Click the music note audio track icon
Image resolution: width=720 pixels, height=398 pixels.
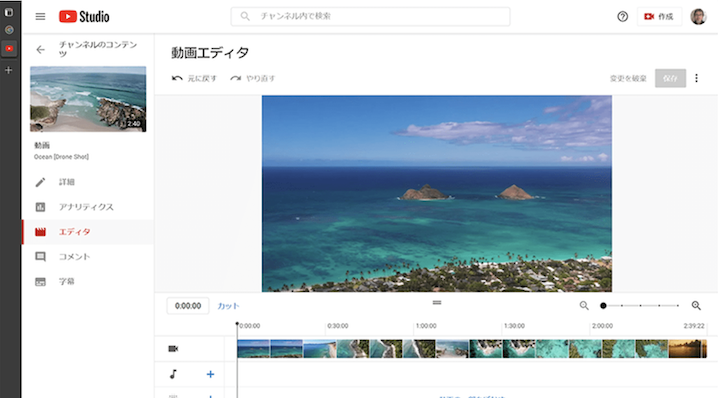click(173, 374)
